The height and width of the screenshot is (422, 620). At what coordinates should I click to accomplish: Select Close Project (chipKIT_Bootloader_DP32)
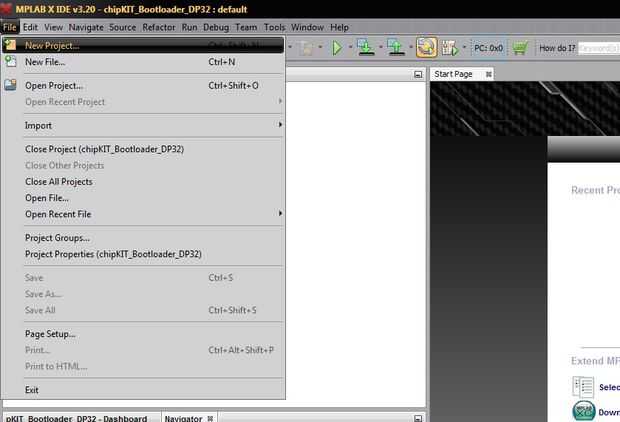tap(143, 149)
